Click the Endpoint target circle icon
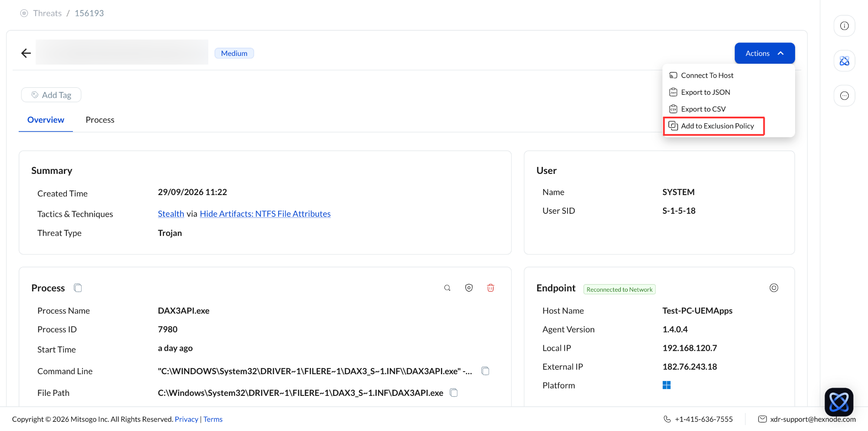The image size is (868, 431). [774, 288]
